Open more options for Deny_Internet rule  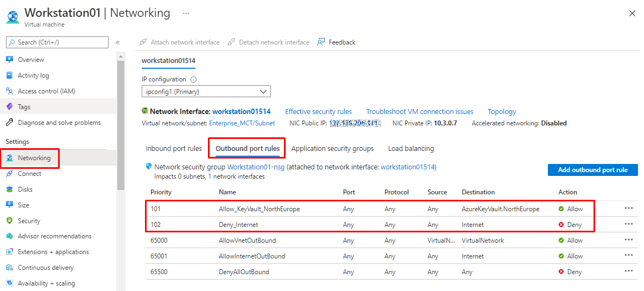pos(629,224)
